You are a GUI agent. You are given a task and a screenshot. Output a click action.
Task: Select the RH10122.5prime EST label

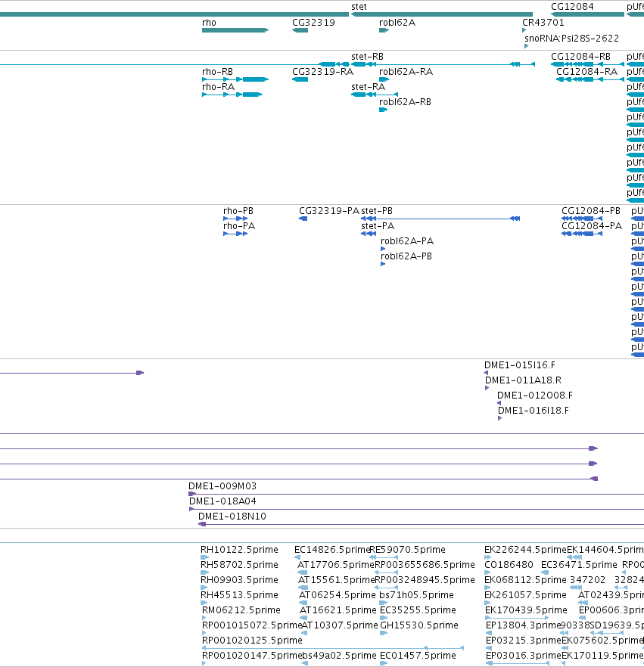[239, 550]
